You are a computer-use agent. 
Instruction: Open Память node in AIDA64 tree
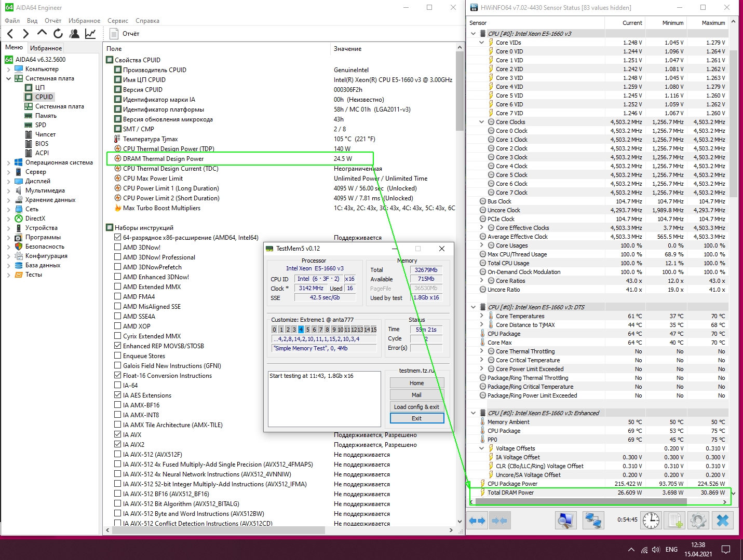tap(46, 116)
